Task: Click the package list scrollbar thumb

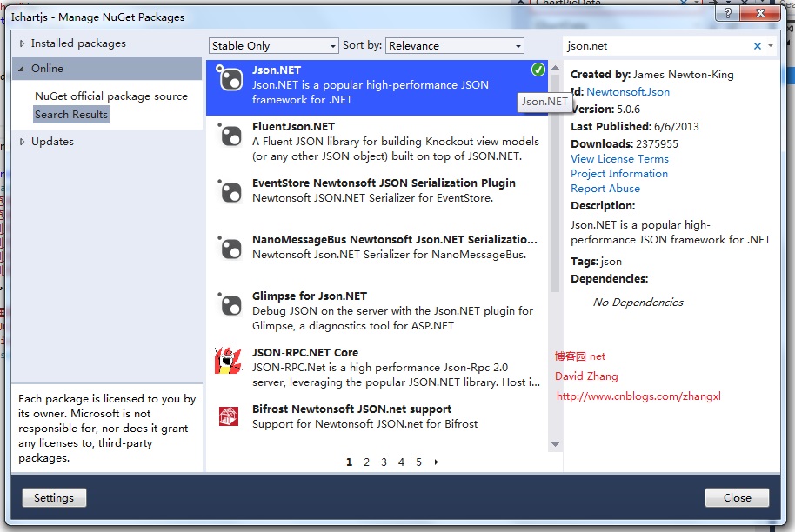Action: (x=555, y=183)
